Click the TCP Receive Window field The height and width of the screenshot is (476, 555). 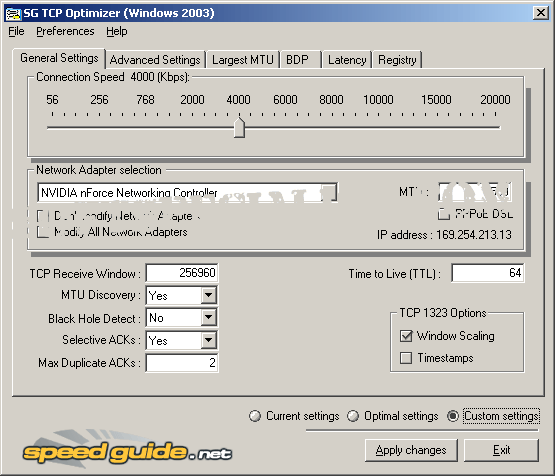click(x=182, y=273)
